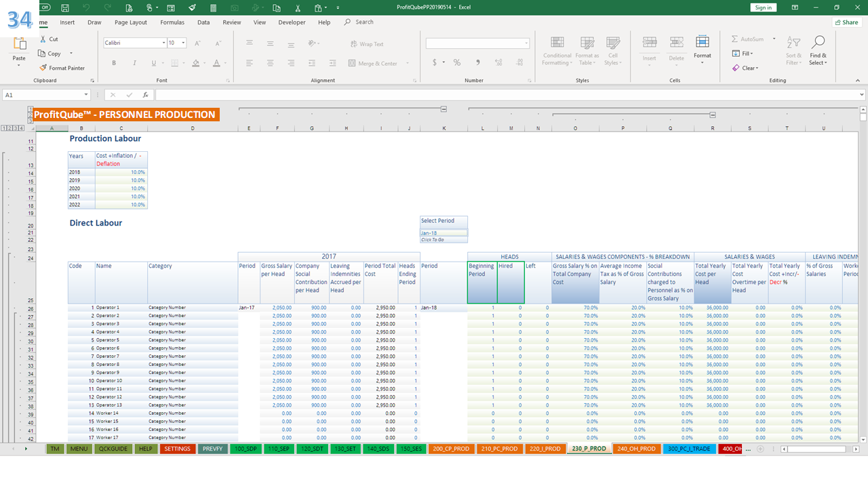The height and width of the screenshot is (488, 868).
Task: Apply Comma Style number format
Action: pos(478,62)
